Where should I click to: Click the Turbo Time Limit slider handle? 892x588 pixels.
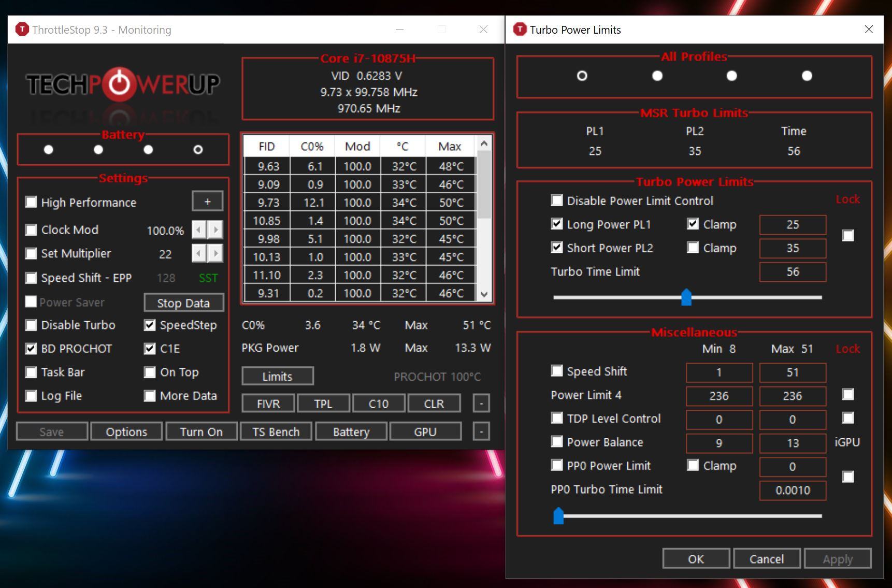tap(686, 297)
